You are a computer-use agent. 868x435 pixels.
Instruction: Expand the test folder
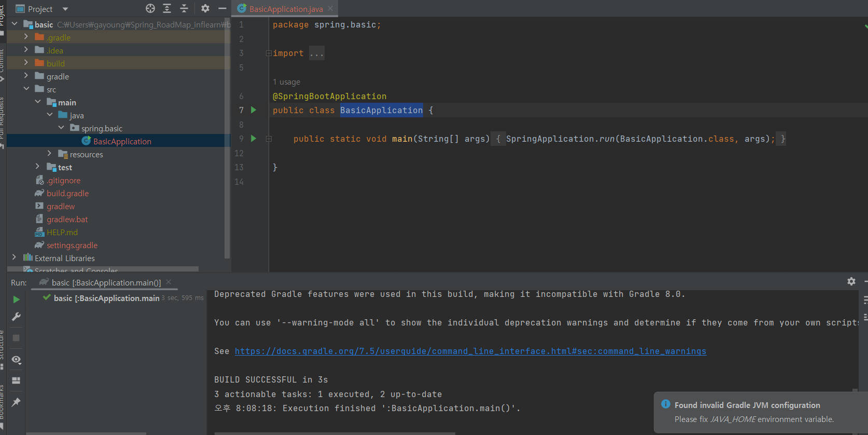coord(38,167)
